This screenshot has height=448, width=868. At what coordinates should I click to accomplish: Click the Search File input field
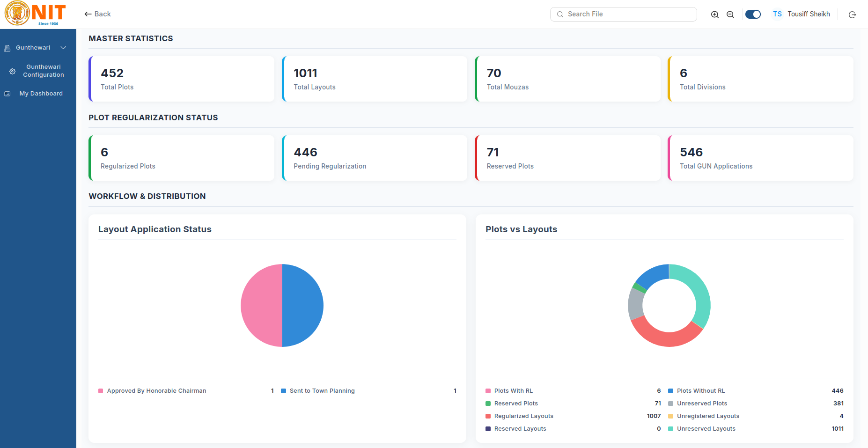point(623,14)
